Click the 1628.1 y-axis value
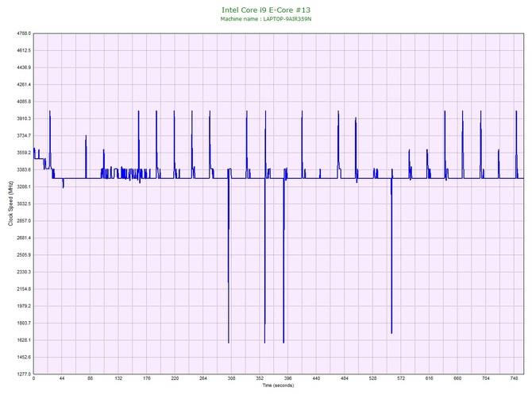 [24, 340]
